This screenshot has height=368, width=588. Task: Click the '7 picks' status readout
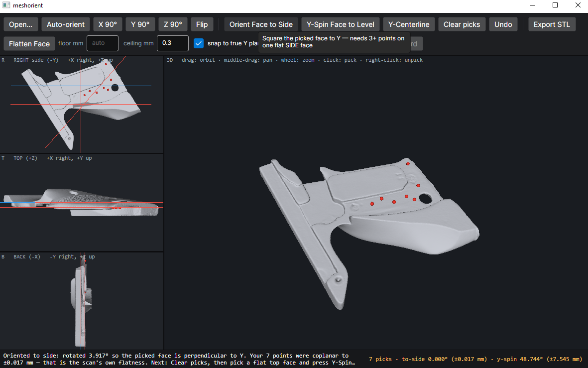(x=380, y=359)
